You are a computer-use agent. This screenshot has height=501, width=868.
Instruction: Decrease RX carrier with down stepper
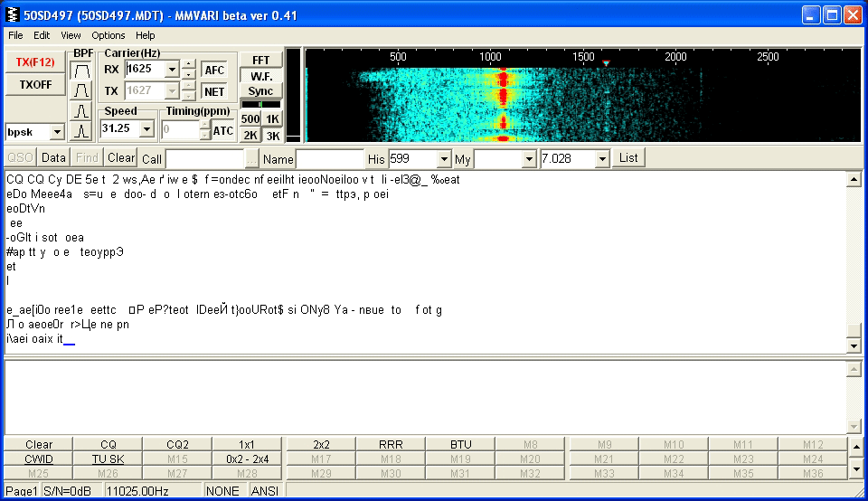tap(189, 74)
